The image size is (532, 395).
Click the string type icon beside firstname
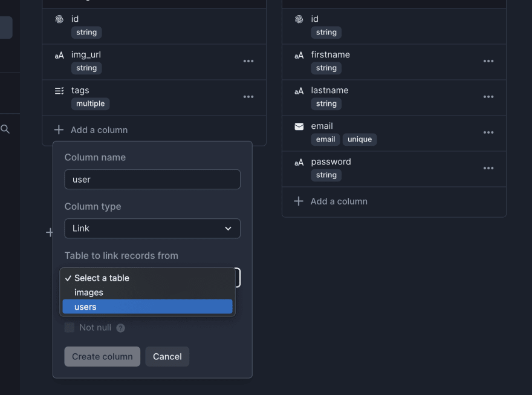click(299, 55)
